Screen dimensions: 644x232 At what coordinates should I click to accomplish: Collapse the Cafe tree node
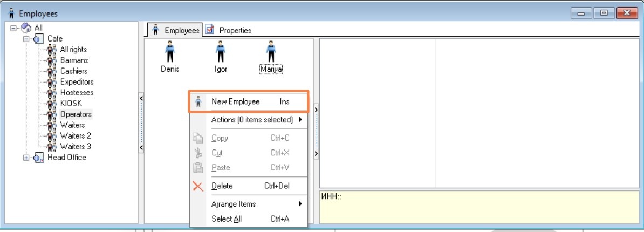click(x=26, y=39)
